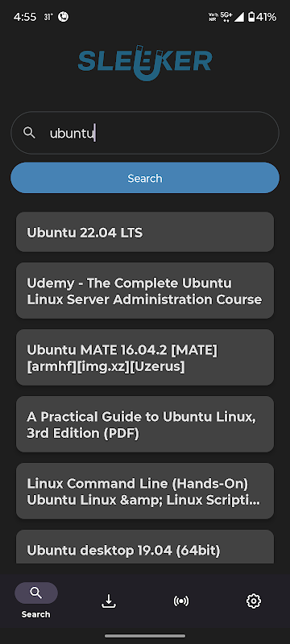290x644 pixels.
Task: Open Udemy Complete Ubuntu Linux Server course result
Action: [x=145, y=291]
